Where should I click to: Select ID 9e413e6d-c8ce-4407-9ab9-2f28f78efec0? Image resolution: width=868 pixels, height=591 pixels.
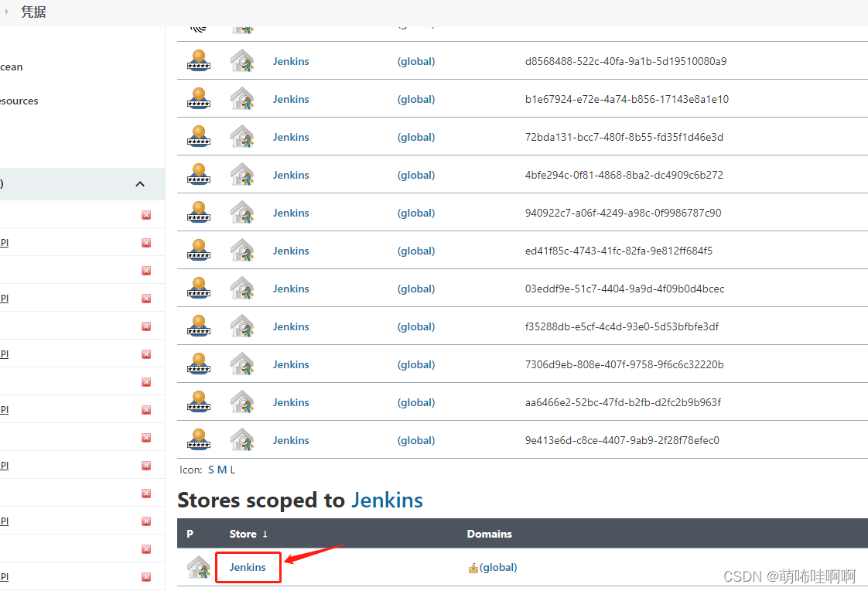[622, 440]
